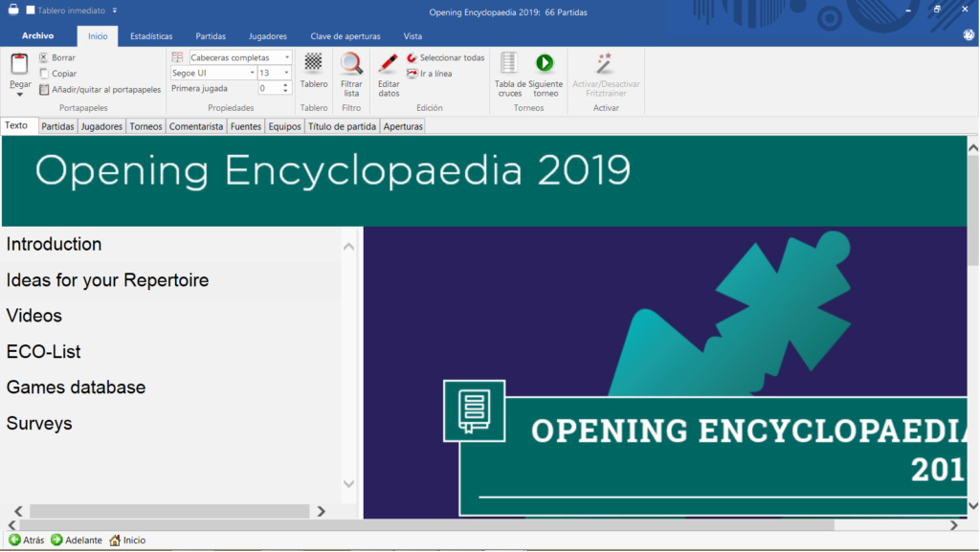Screen dimensions: 980x552
Task: Select the Fuentes list tab
Action: [246, 126]
